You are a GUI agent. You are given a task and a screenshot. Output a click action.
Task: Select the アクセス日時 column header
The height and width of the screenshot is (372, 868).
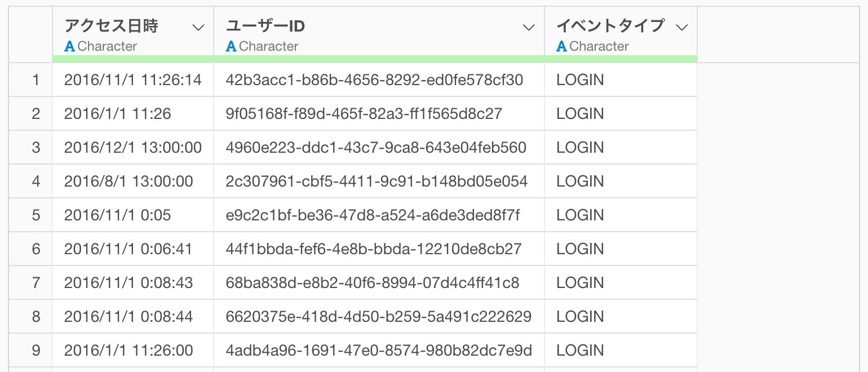[133, 32]
